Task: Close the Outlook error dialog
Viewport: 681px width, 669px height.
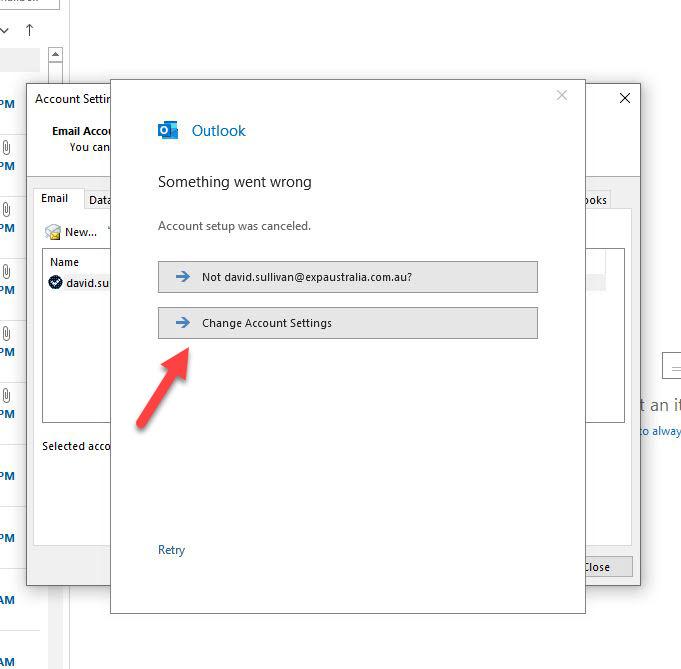Action: point(562,95)
